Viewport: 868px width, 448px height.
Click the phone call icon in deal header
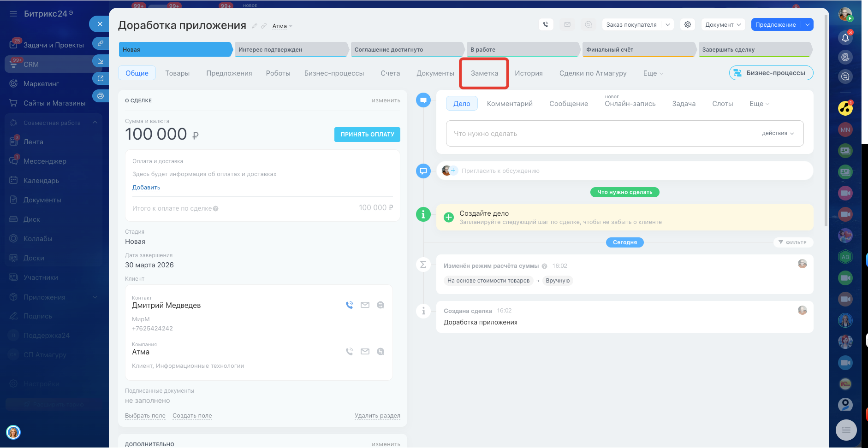coord(546,24)
